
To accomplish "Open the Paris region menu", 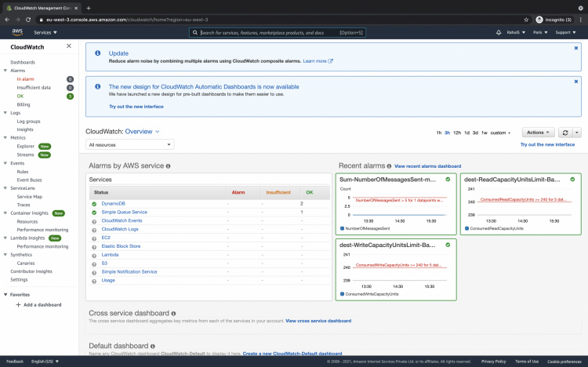I will 540,32.
